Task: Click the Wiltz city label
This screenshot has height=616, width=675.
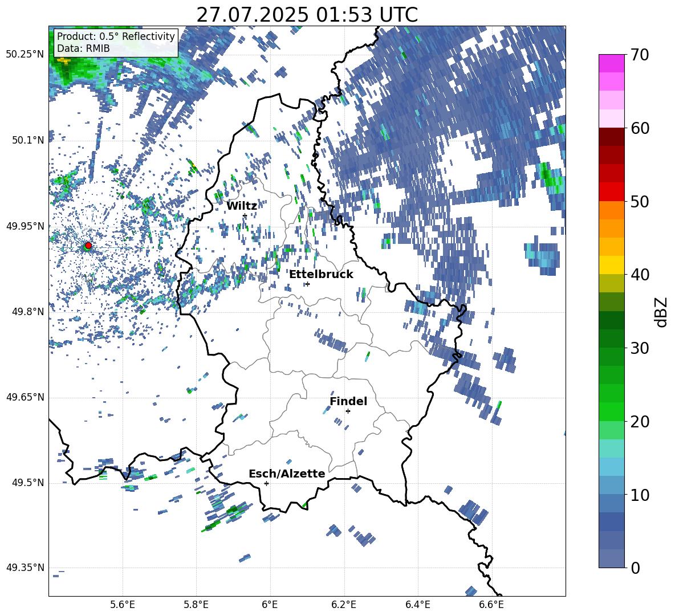Action: point(242,206)
